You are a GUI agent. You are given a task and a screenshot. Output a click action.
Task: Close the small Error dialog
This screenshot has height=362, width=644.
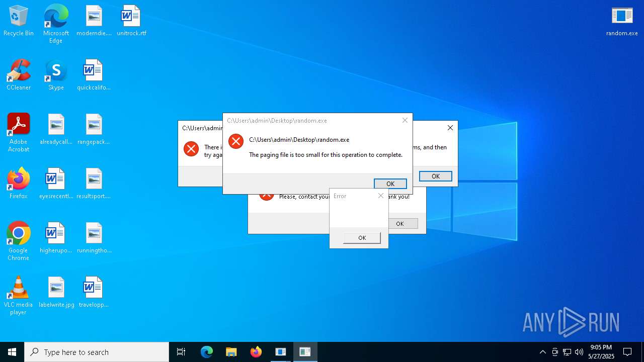(381, 196)
